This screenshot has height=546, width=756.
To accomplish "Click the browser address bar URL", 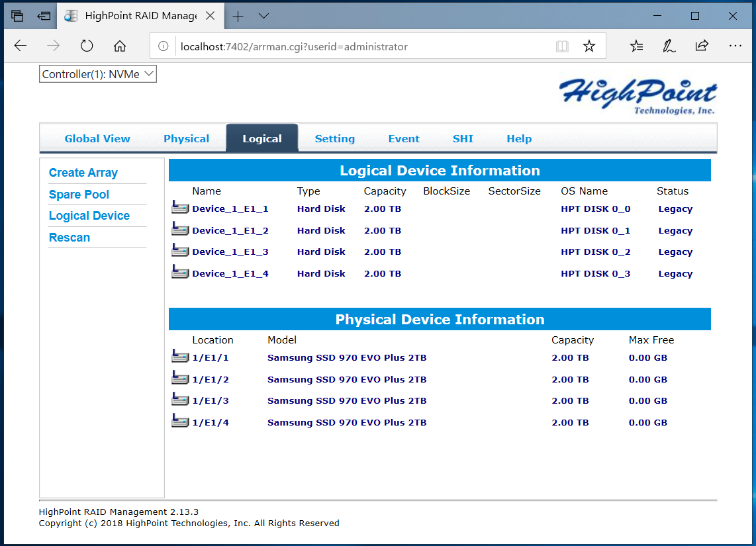I will point(294,47).
